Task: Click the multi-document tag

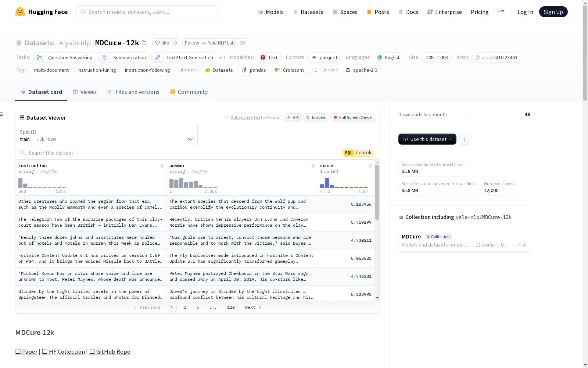Action: click(51, 70)
